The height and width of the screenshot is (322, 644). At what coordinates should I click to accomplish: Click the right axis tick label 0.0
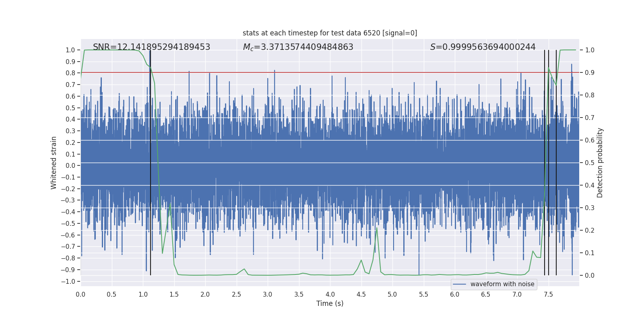[x=590, y=276]
